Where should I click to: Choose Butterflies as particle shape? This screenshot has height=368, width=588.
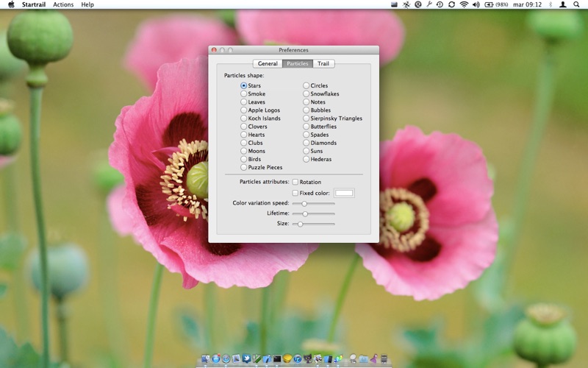306,127
